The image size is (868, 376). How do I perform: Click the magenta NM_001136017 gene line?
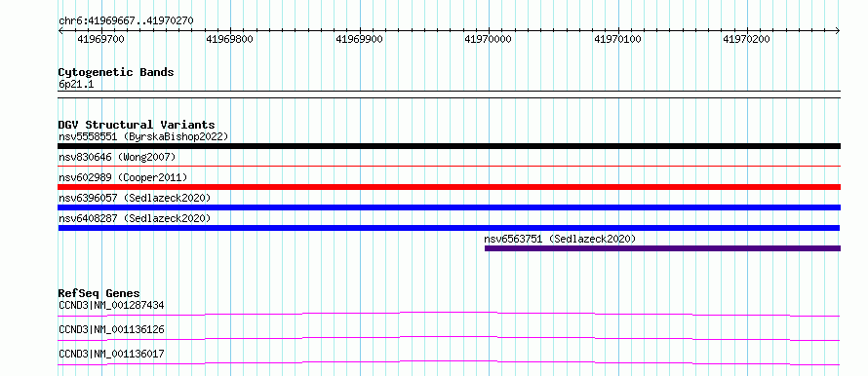tap(449, 362)
